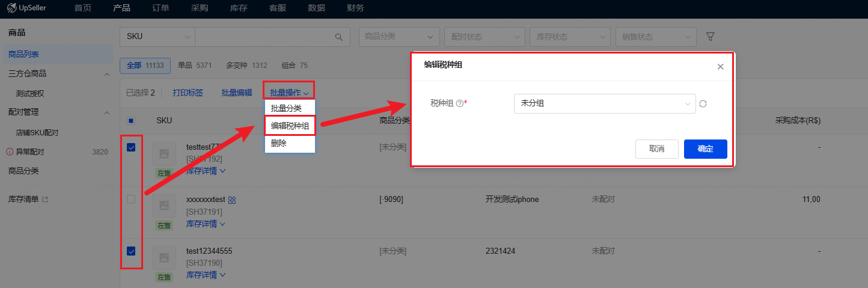Close the 编辑税种组 dialog
868x288 pixels.
720,67
